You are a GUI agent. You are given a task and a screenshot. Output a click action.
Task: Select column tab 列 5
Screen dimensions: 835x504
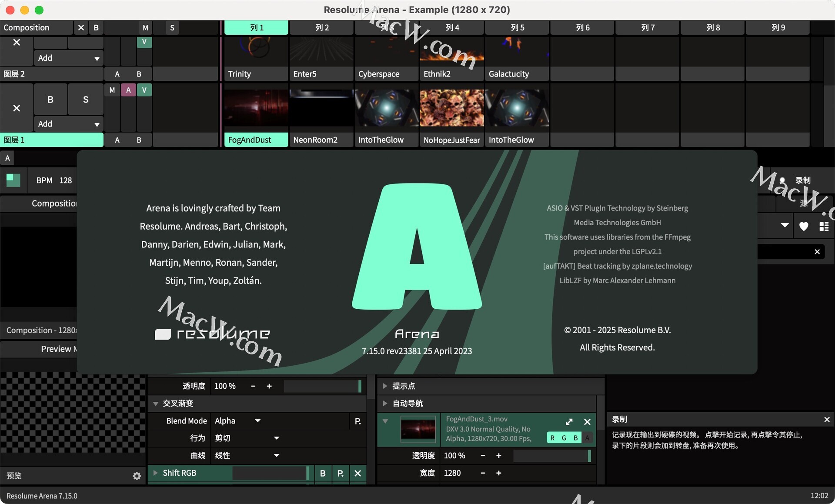[517, 27]
